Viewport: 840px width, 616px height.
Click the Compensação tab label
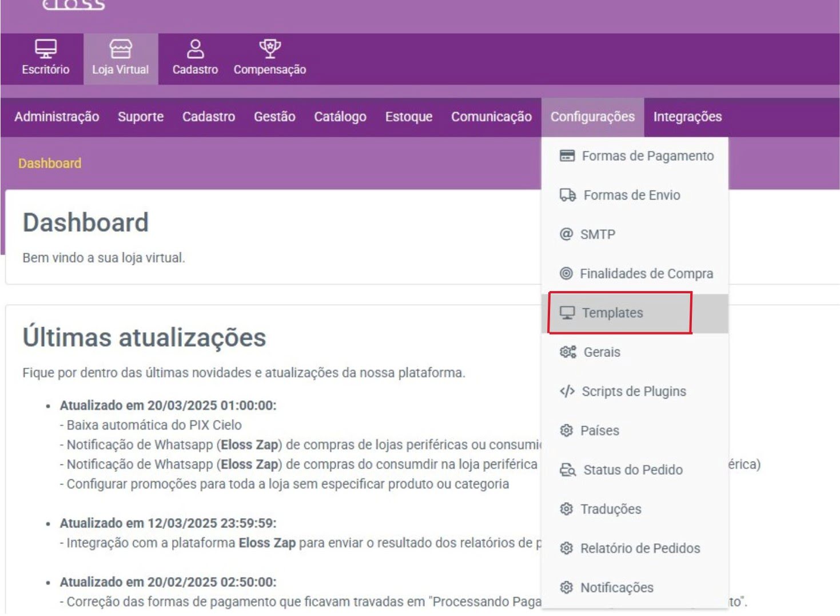[270, 69]
